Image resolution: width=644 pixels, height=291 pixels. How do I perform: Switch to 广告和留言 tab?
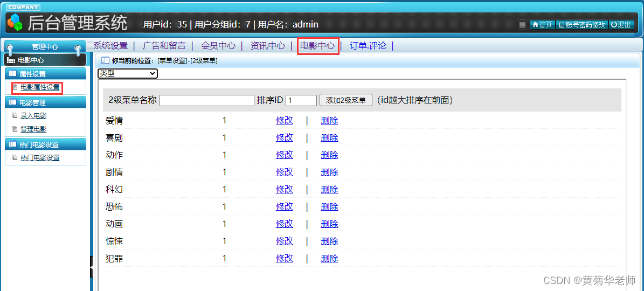(x=164, y=46)
